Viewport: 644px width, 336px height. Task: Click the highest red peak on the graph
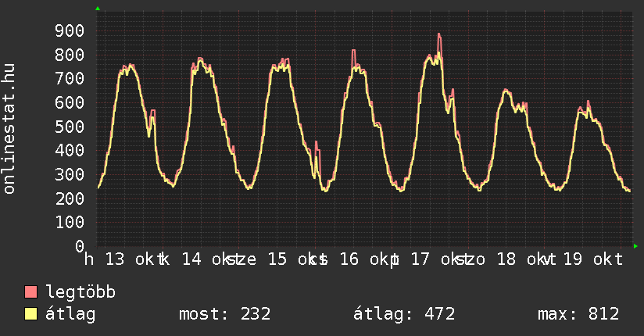pos(439,35)
